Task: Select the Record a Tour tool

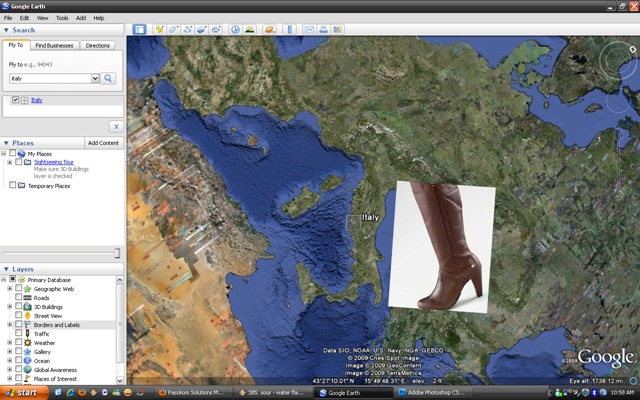Action: (216, 29)
